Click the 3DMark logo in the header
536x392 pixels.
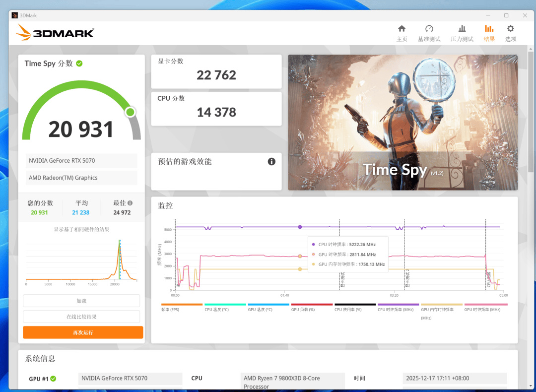point(55,33)
